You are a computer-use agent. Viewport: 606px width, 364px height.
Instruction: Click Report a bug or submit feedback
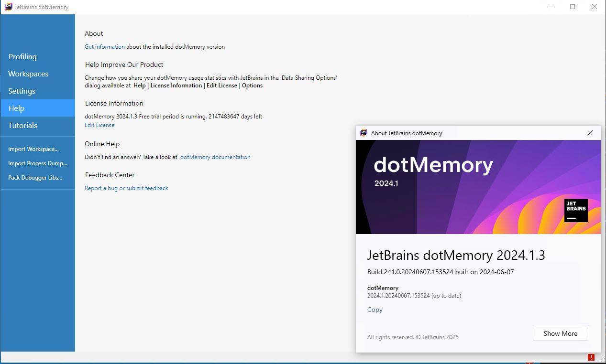[x=126, y=188]
